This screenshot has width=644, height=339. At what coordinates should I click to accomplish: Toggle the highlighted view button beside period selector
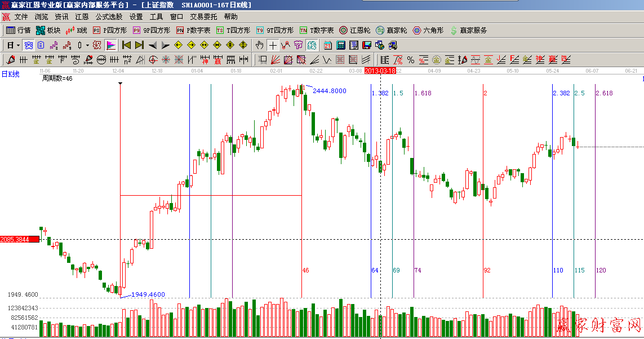(28, 45)
